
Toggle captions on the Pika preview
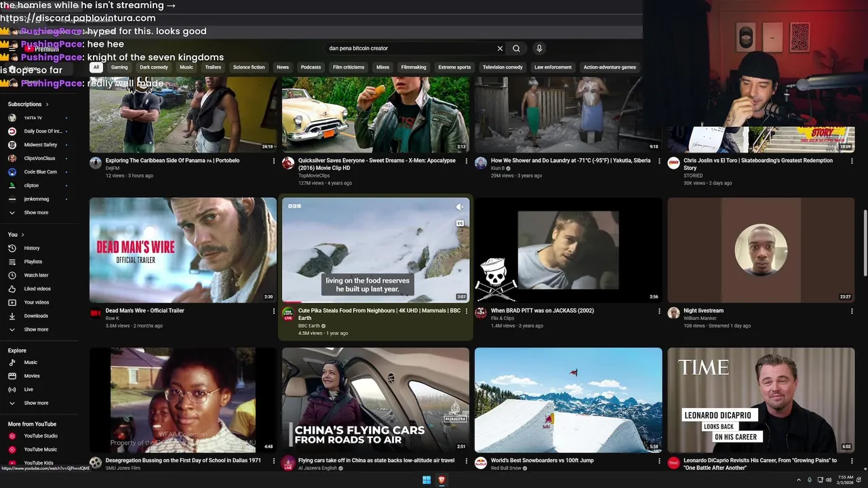tap(460, 223)
